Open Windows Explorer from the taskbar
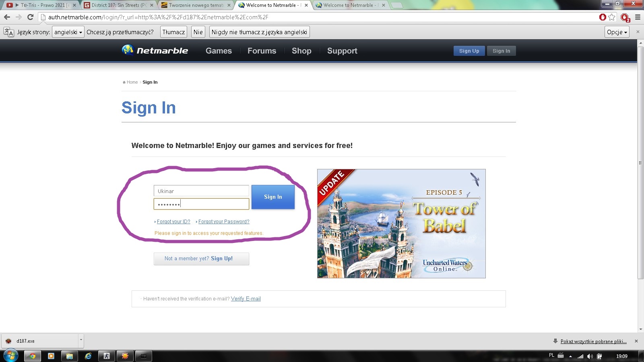Viewport: 644px width, 362px height. [70, 356]
